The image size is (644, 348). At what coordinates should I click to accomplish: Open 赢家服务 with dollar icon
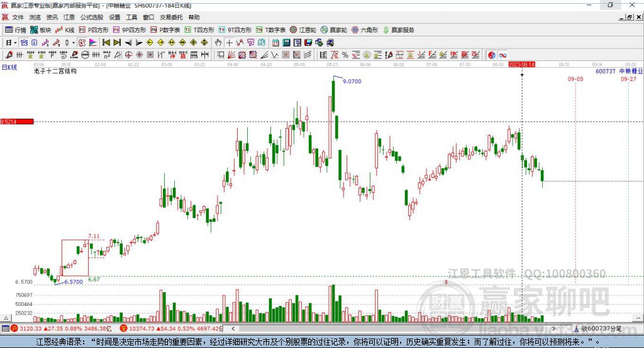[398, 30]
